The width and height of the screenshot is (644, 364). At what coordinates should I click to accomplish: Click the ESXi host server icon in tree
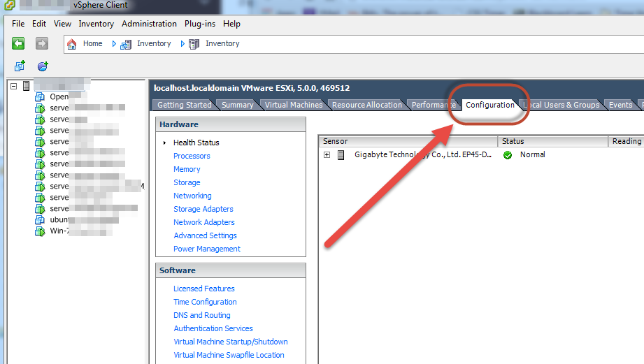[27, 86]
